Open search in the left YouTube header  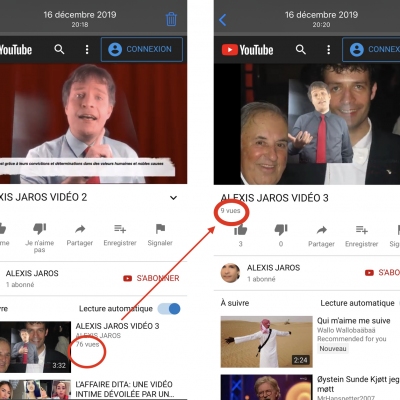pyautogui.click(x=59, y=49)
